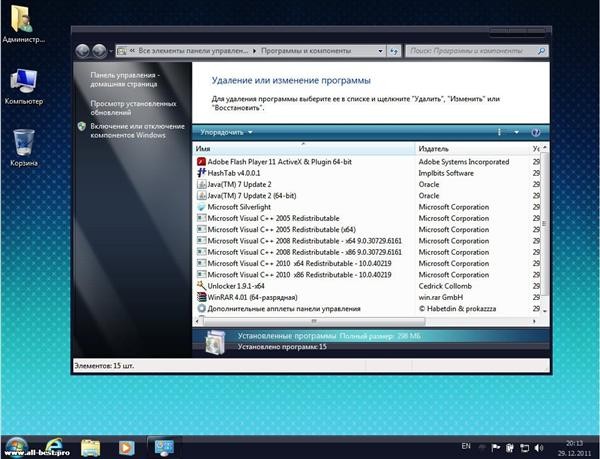This screenshot has height=459, width=600.
Task: Click the horizontal scrollbar thumb in program list
Action: (314, 321)
